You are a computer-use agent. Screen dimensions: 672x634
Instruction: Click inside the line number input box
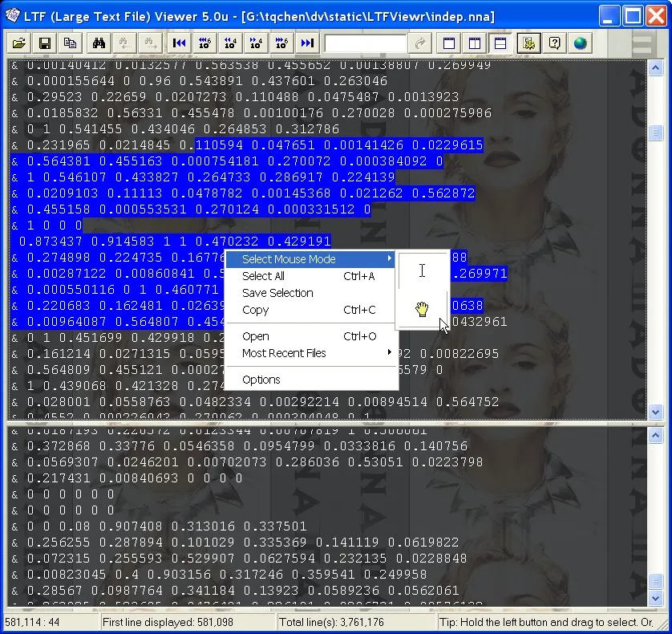(x=365, y=43)
